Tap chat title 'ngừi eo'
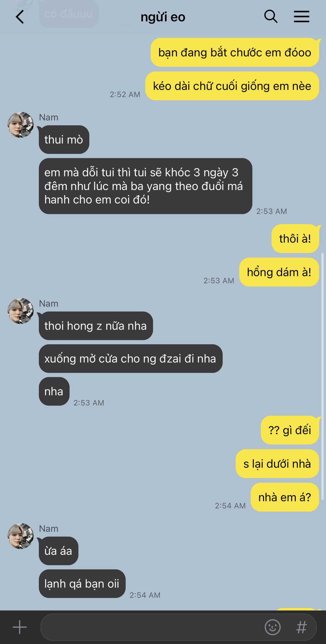The width and height of the screenshot is (326, 644). coord(163,17)
